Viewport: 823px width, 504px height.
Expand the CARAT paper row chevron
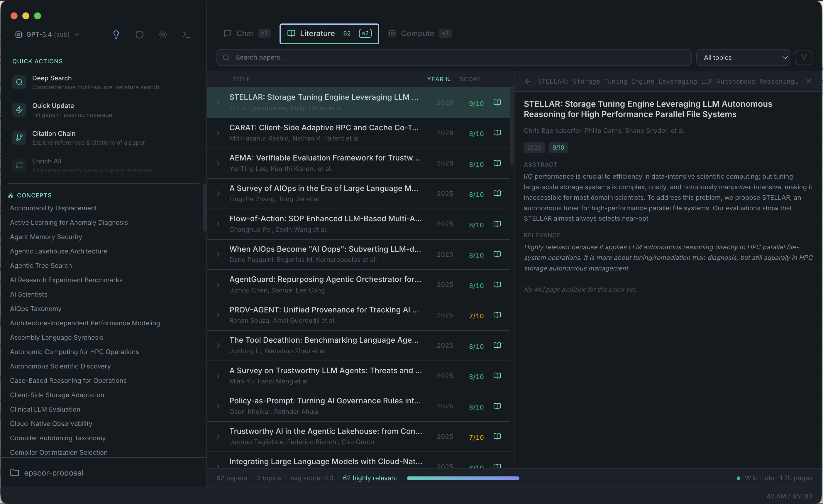pos(218,133)
